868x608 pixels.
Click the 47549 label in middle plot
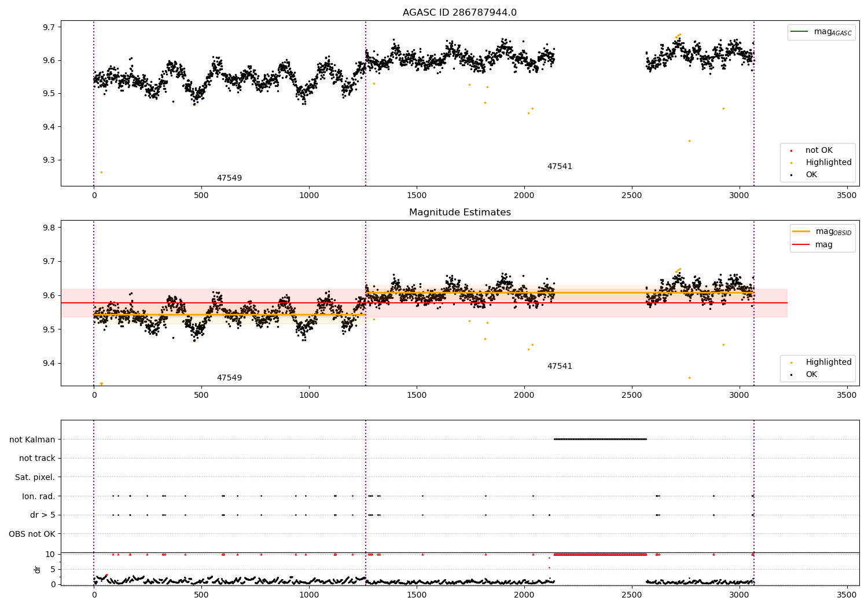pos(229,378)
